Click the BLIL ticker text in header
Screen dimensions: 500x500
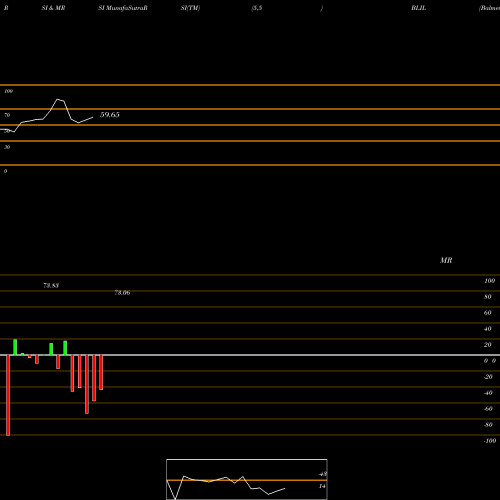click(x=419, y=8)
